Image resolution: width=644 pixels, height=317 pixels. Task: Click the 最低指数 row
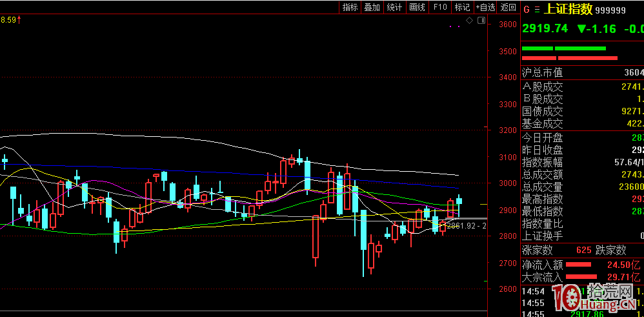pyautogui.click(x=583, y=211)
